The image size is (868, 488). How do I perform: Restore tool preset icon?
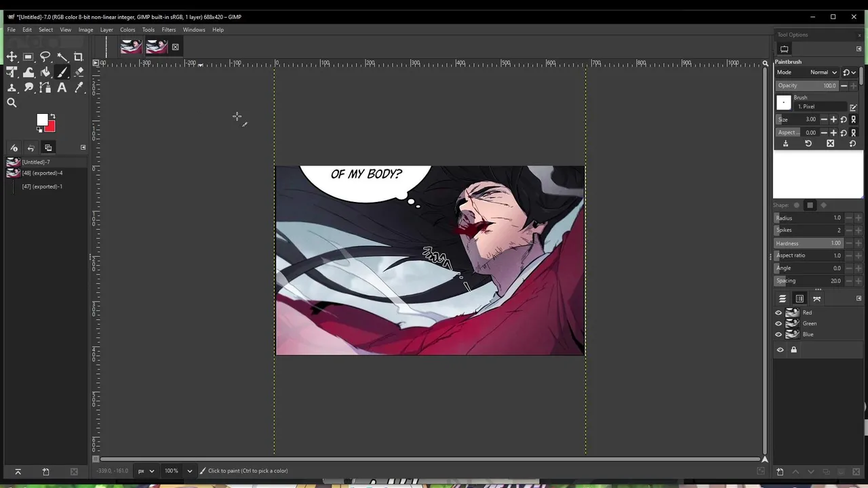[808, 144]
